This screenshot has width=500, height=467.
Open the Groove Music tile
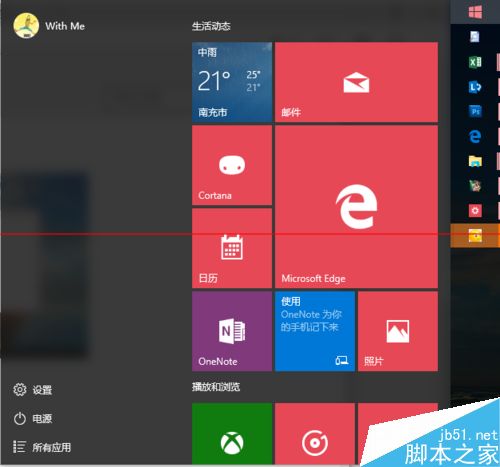pyautogui.click(x=315, y=434)
